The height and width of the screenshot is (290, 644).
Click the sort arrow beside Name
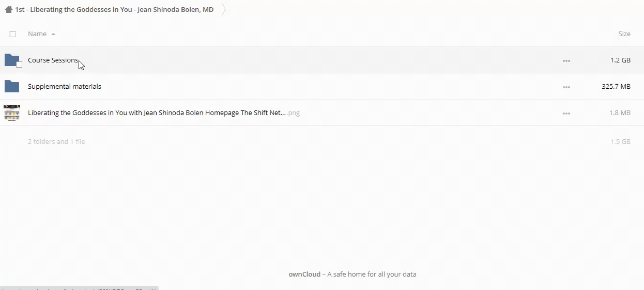[x=53, y=34]
